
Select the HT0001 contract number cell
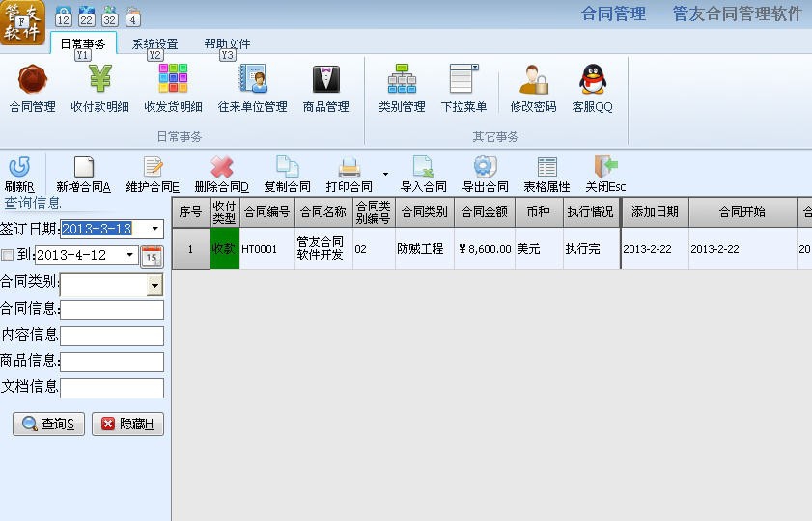pos(267,249)
